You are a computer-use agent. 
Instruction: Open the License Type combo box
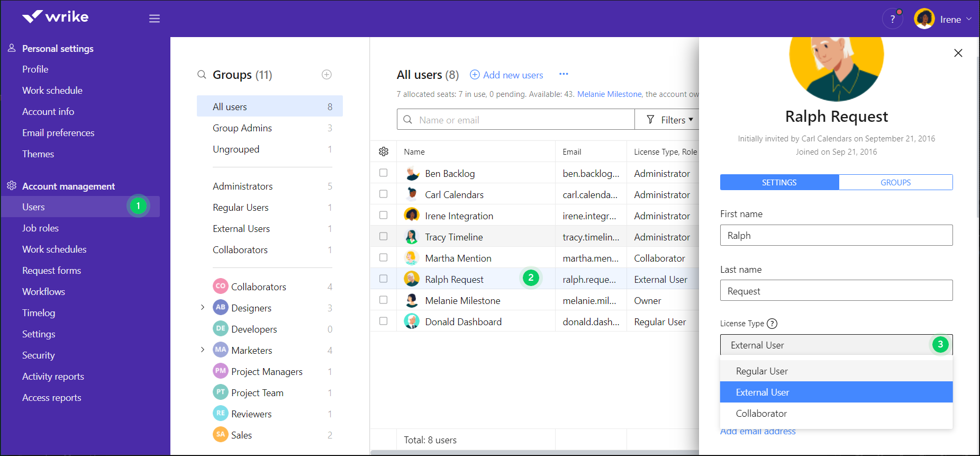tap(836, 345)
